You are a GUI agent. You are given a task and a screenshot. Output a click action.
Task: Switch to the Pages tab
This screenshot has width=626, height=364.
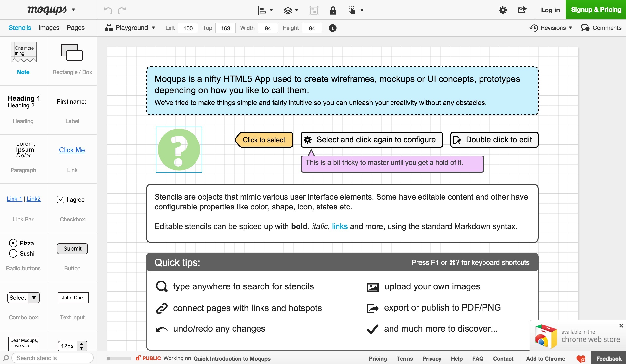click(76, 28)
